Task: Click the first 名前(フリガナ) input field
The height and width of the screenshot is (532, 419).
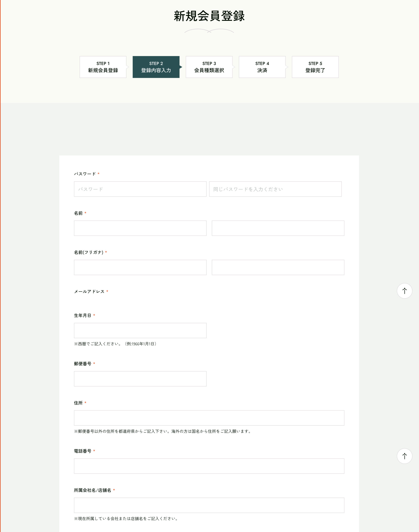Action: pos(140,267)
